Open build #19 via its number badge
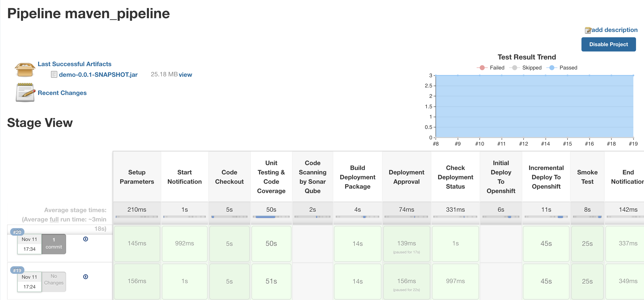Viewport: 644px width, 300px height. [17, 270]
